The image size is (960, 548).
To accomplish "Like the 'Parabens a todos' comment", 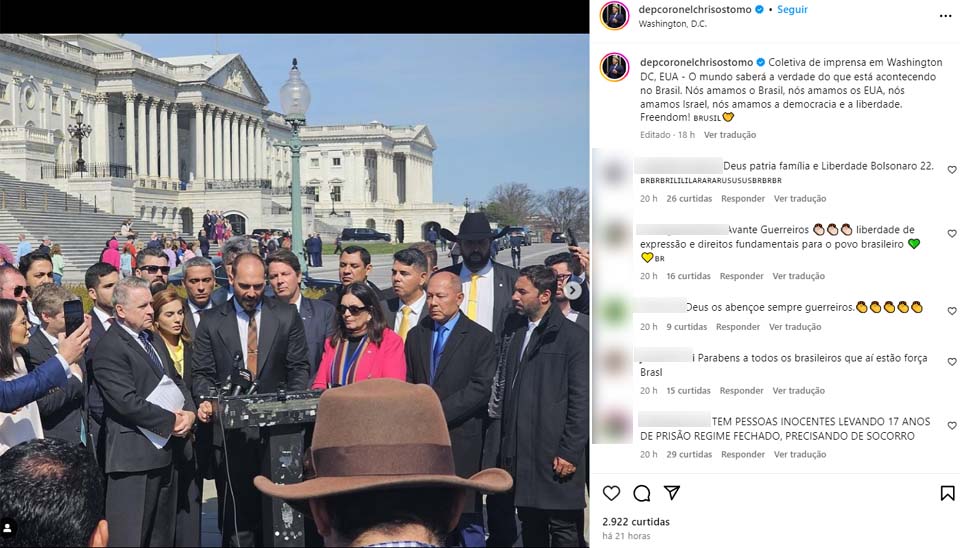I will [951, 362].
